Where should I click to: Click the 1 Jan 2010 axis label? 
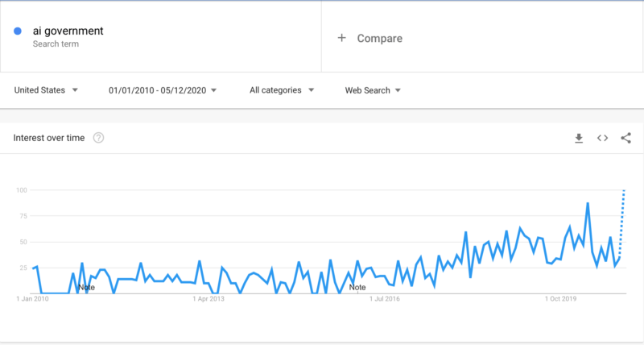point(32,299)
